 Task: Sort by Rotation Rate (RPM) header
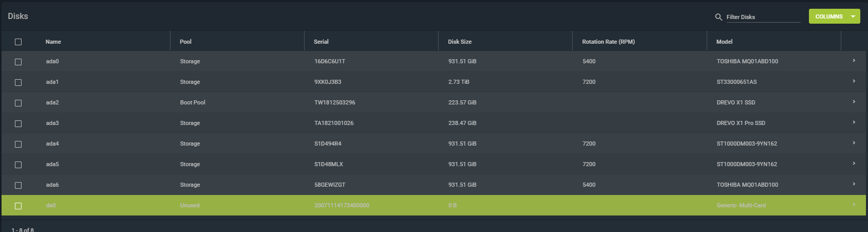point(609,42)
